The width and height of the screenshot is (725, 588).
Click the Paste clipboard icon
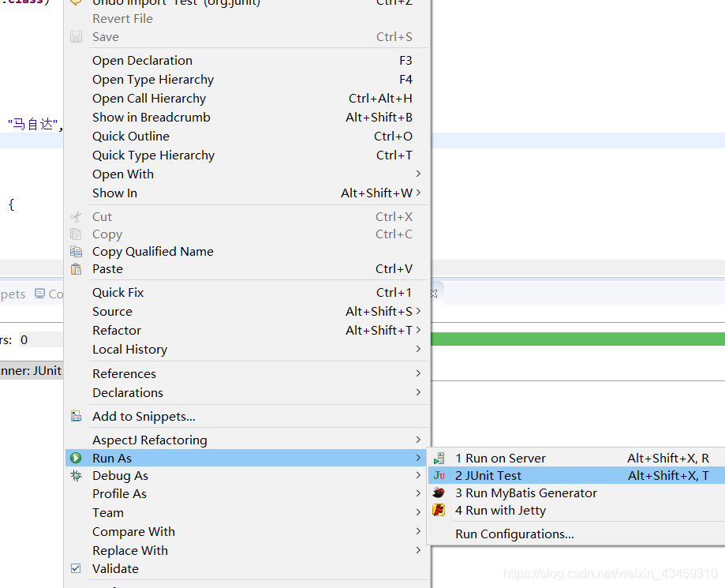[x=76, y=269]
